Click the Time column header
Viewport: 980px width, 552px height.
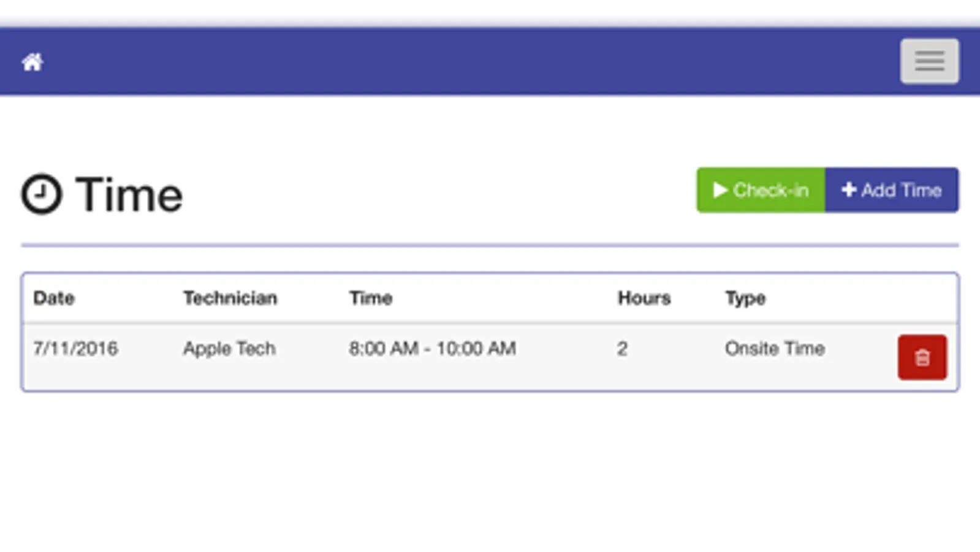[371, 298]
